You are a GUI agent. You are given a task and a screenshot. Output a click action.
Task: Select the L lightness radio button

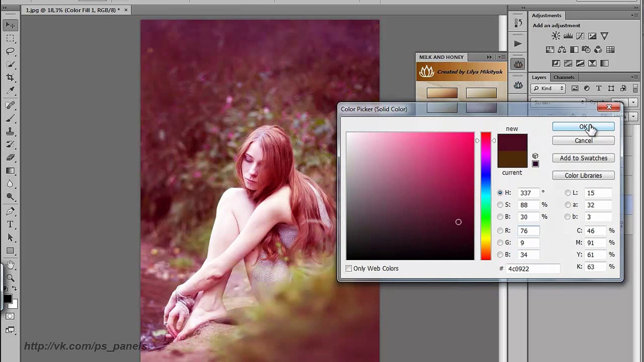pos(568,193)
